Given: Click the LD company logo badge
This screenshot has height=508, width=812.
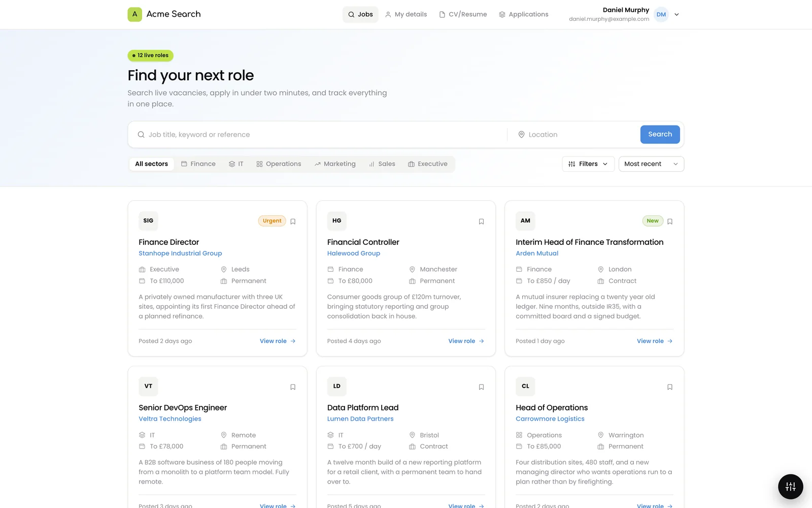Looking at the screenshot, I should pyautogui.click(x=337, y=387).
